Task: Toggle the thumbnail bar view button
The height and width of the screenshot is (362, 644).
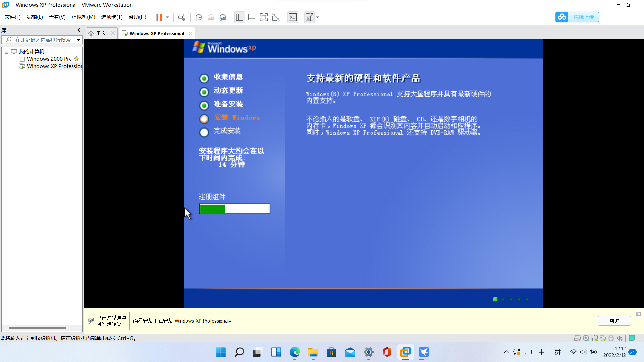Action: 252,17
